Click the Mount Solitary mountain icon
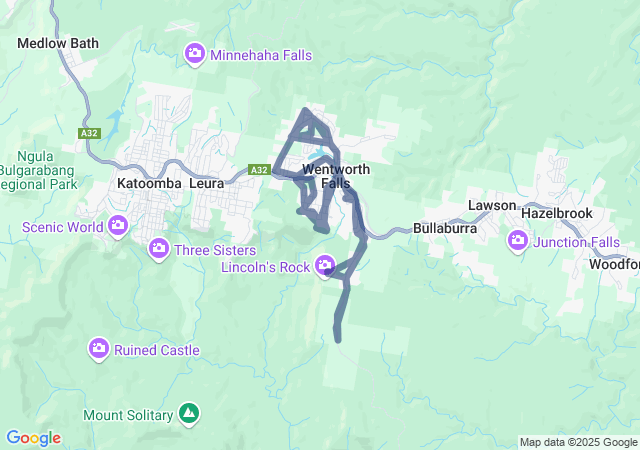640x450 pixels. click(x=189, y=414)
